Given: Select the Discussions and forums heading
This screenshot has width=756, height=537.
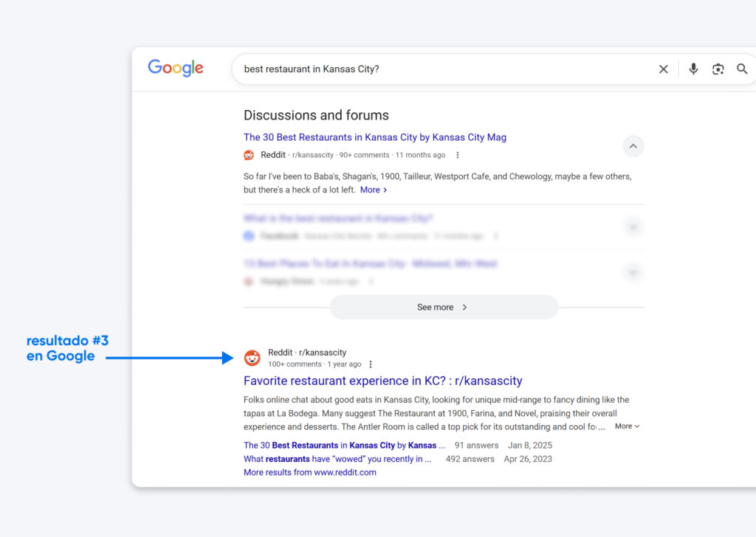Looking at the screenshot, I should click(x=316, y=115).
